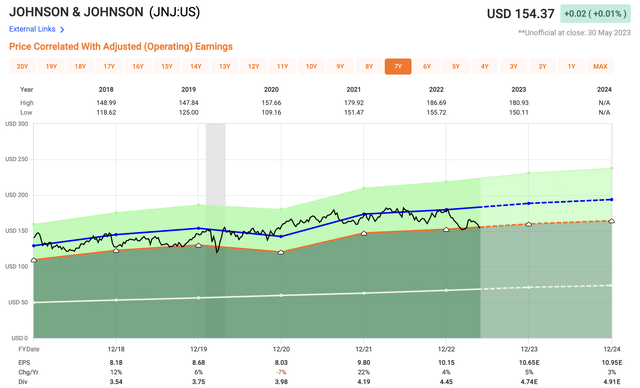The image size is (640, 388).
Task: Click the blue dashed line point at 12/23
Action: (529, 203)
